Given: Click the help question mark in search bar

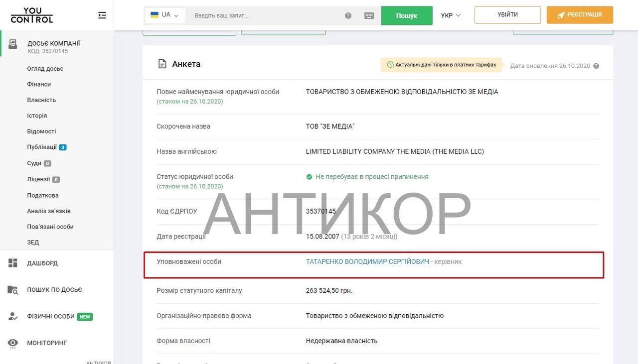Looking at the screenshot, I should [x=348, y=15].
